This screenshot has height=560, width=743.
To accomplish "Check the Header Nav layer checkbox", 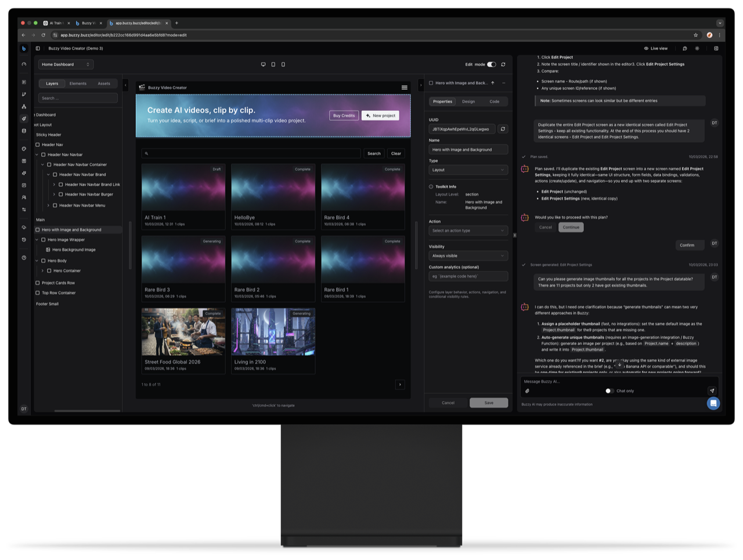I will coord(38,145).
